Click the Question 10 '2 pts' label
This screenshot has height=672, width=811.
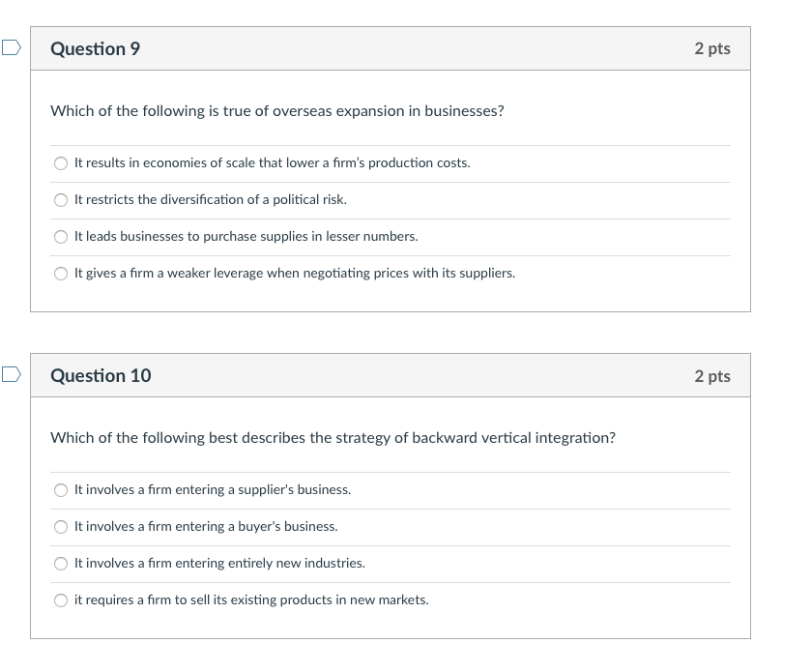(712, 376)
